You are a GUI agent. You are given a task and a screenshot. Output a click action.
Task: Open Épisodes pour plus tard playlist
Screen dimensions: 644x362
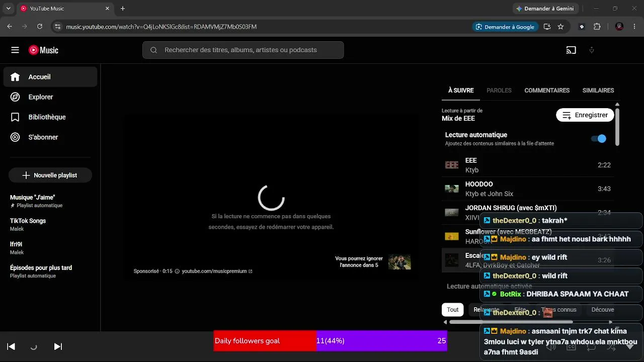click(x=50, y=271)
